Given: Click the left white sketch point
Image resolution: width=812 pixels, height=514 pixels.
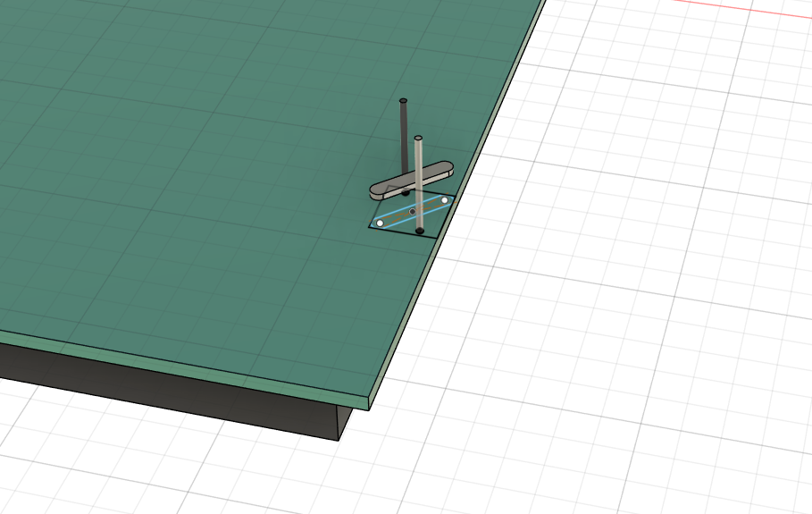Looking at the screenshot, I should pos(380,222).
